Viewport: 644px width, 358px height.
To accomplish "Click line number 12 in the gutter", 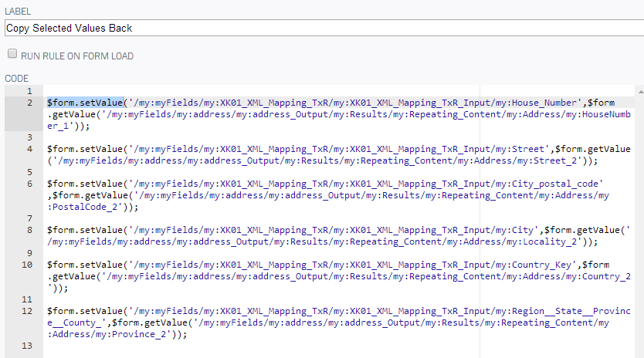I will (27, 311).
